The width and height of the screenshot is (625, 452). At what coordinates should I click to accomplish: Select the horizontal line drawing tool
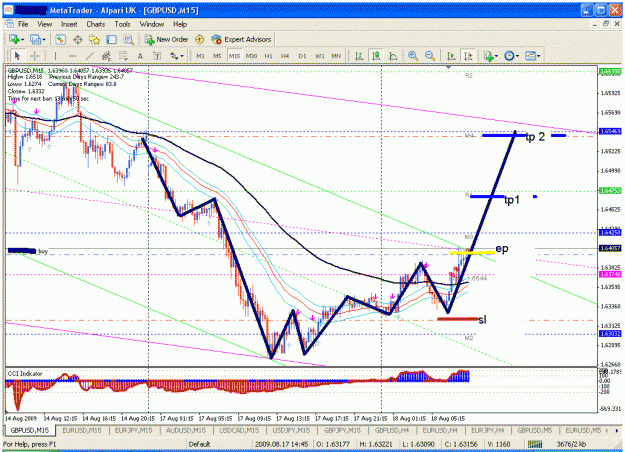point(72,56)
